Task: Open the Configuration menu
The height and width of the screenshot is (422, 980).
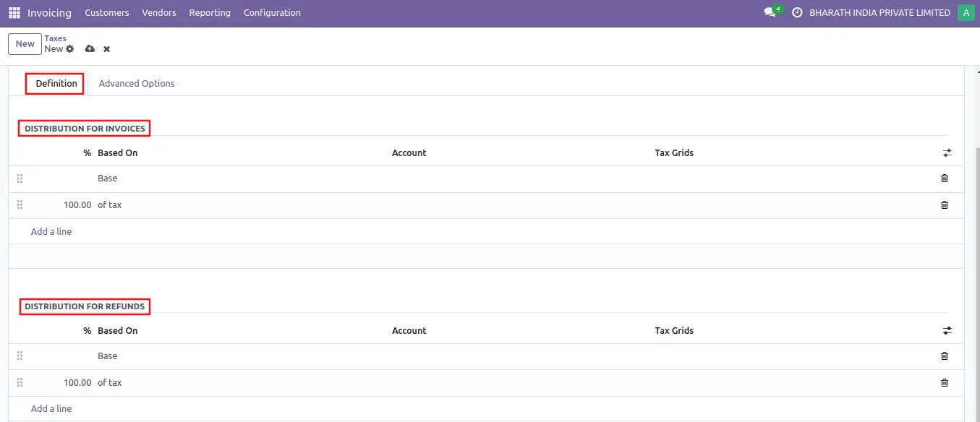Action: [x=272, y=13]
